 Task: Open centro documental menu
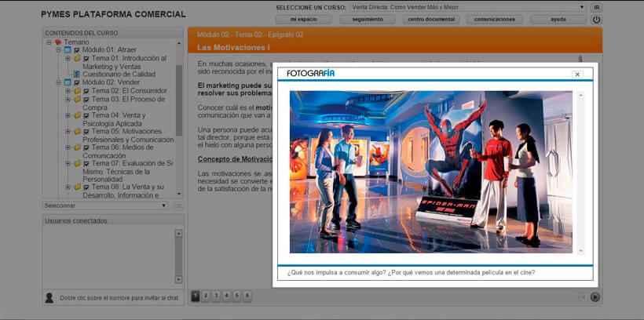(x=431, y=20)
